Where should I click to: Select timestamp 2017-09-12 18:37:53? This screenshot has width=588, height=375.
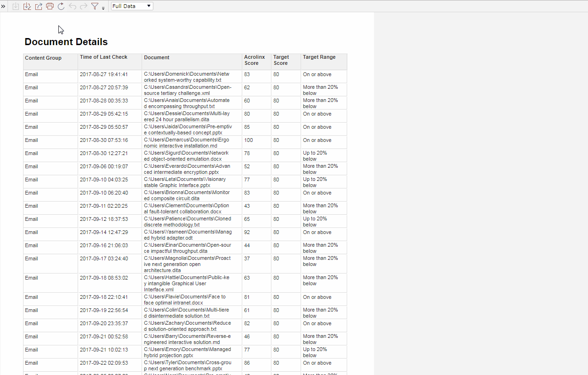click(103, 219)
